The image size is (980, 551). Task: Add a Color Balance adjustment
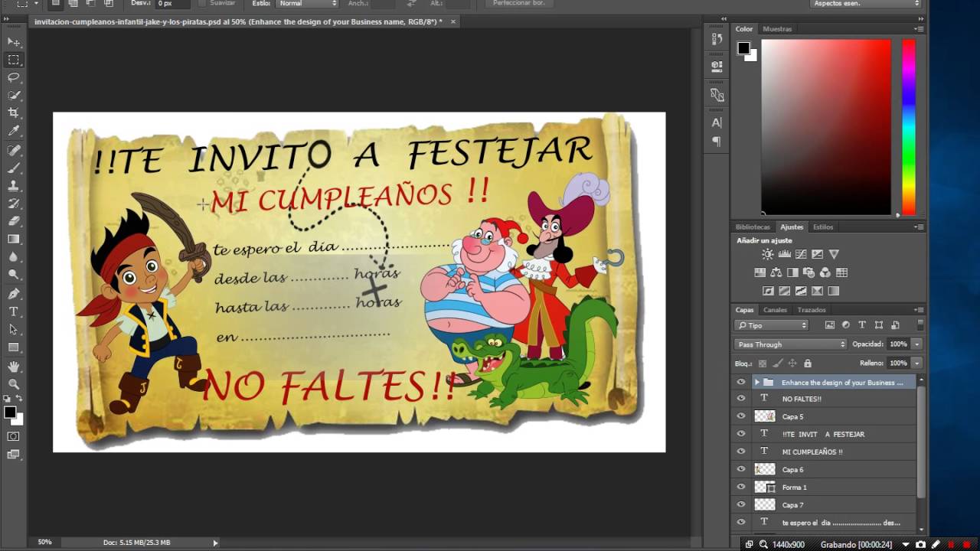(776, 272)
